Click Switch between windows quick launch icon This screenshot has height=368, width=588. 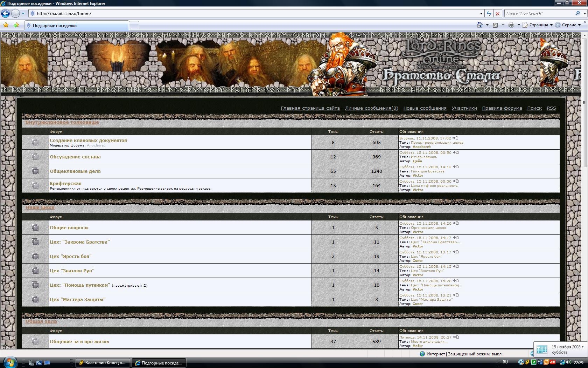click(39, 363)
